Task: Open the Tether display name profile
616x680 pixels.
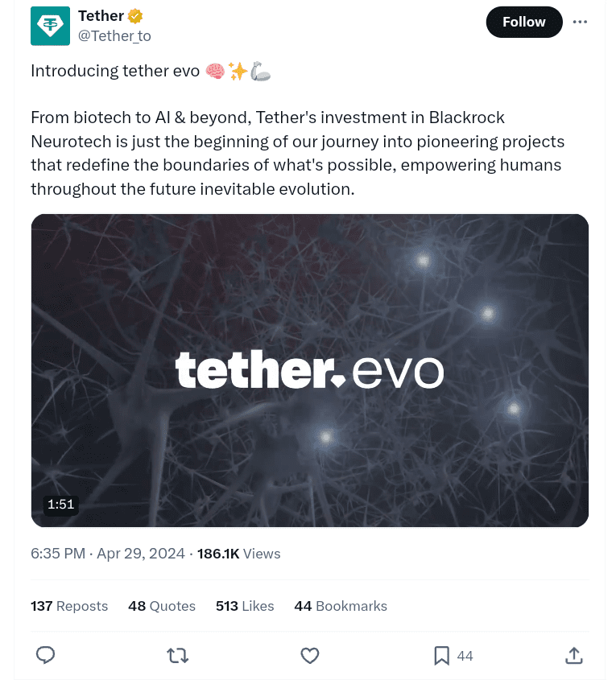Action: point(101,16)
